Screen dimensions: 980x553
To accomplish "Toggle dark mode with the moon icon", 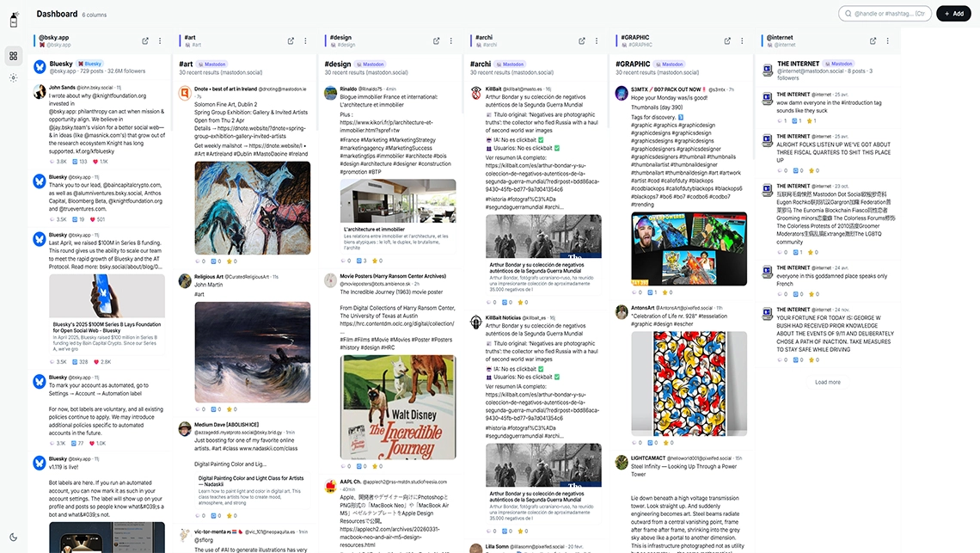I will tap(13, 537).
